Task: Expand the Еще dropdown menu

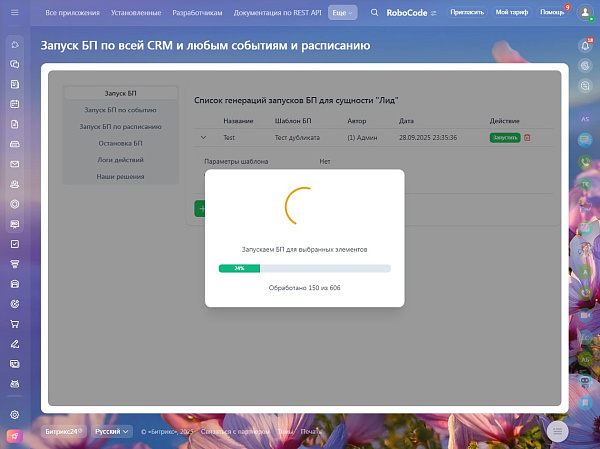Action: click(342, 13)
